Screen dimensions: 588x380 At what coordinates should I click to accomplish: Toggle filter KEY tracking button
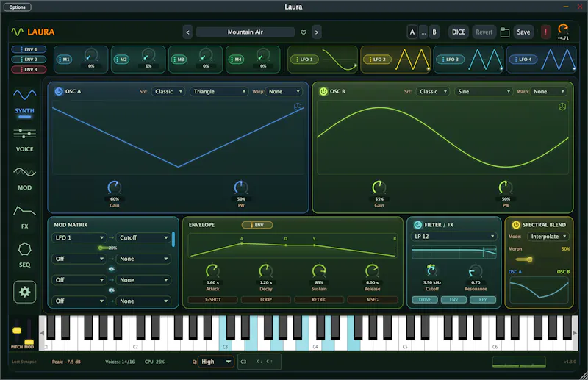(483, 300)
